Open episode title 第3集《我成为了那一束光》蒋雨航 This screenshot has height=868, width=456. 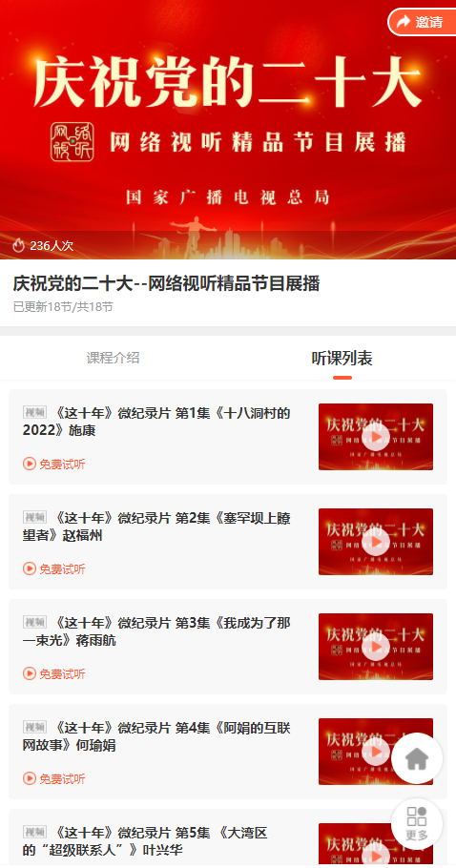[x=156, y=631]
